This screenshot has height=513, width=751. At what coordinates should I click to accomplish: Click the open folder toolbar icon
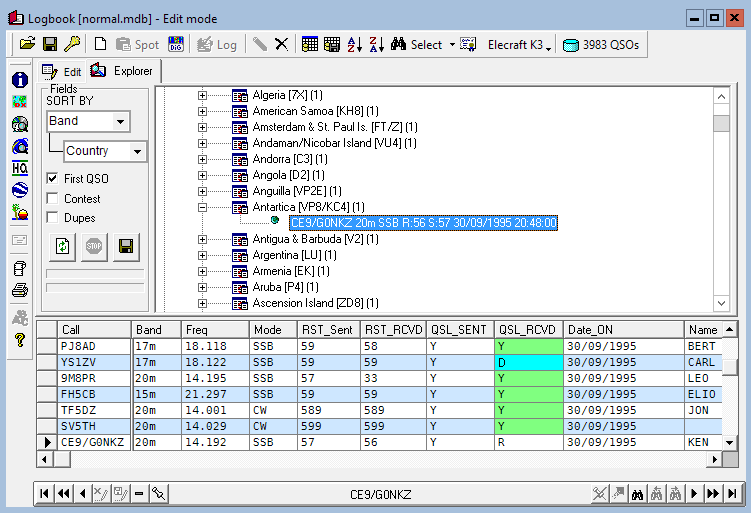[27, 45]
